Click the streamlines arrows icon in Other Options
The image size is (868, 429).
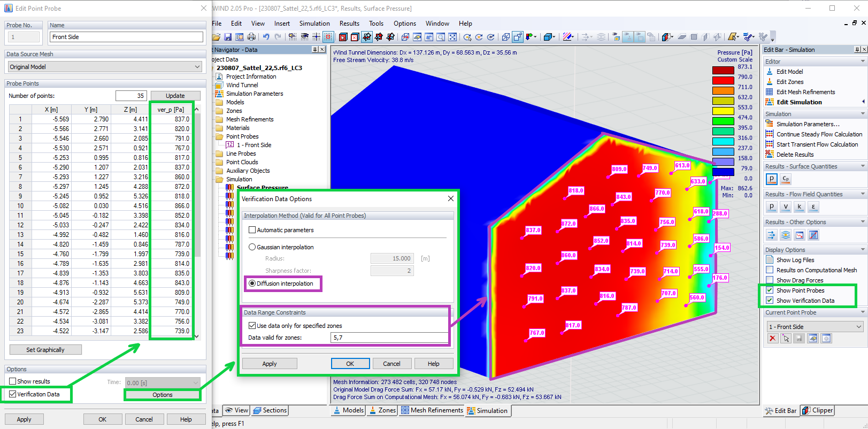tap(772, 235)
